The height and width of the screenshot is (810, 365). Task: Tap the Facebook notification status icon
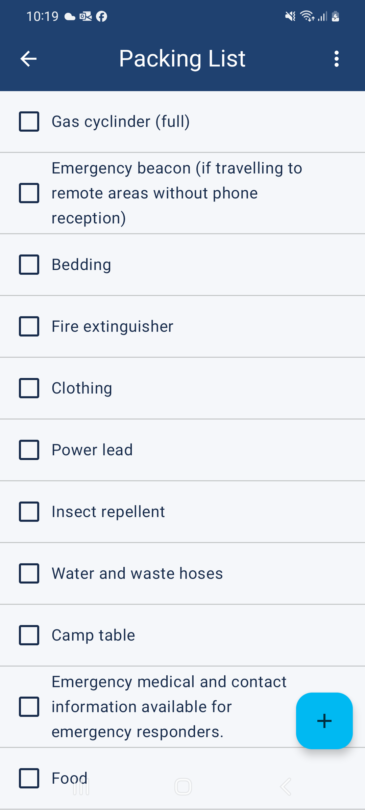(x=102, y=17)
